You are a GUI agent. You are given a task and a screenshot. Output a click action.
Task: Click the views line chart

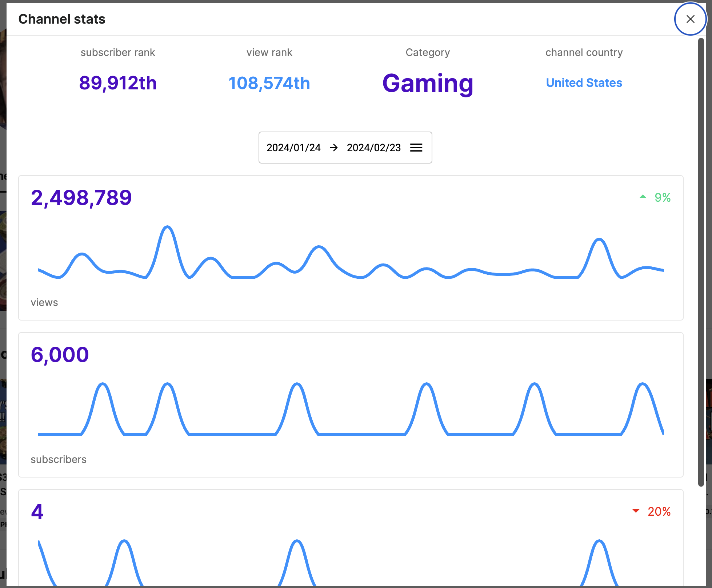point(351,253)
